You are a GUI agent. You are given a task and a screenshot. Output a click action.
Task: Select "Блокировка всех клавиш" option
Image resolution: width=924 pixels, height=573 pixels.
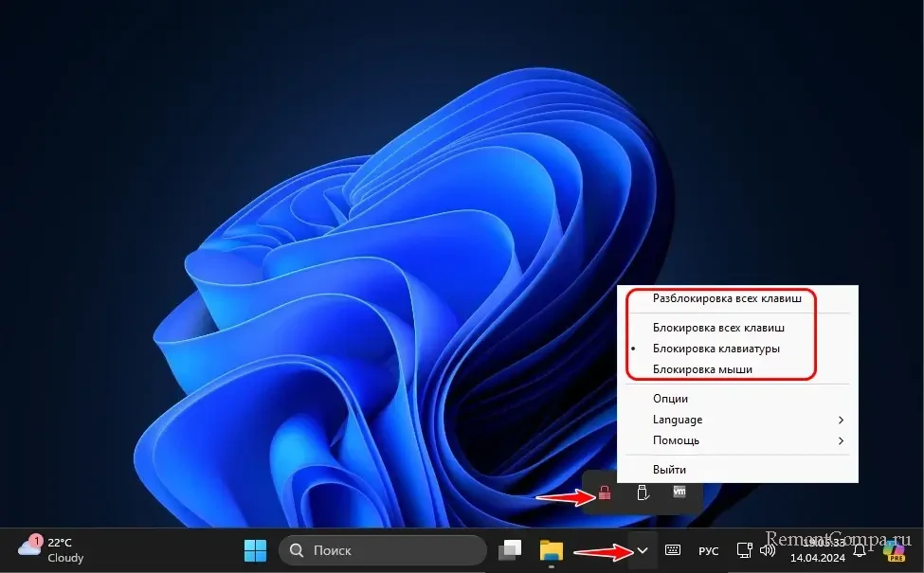pos(718,328)
